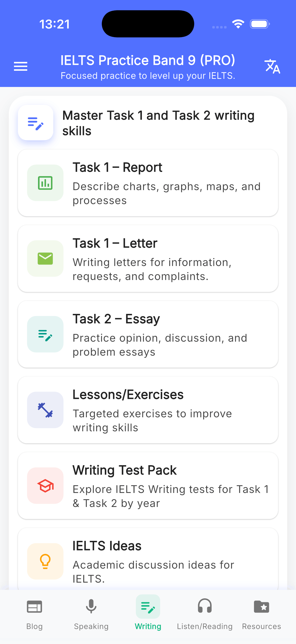Tap the IELTS Practice Band 9 title
Screen dimensions: 296x644
[x=148, y=60]
